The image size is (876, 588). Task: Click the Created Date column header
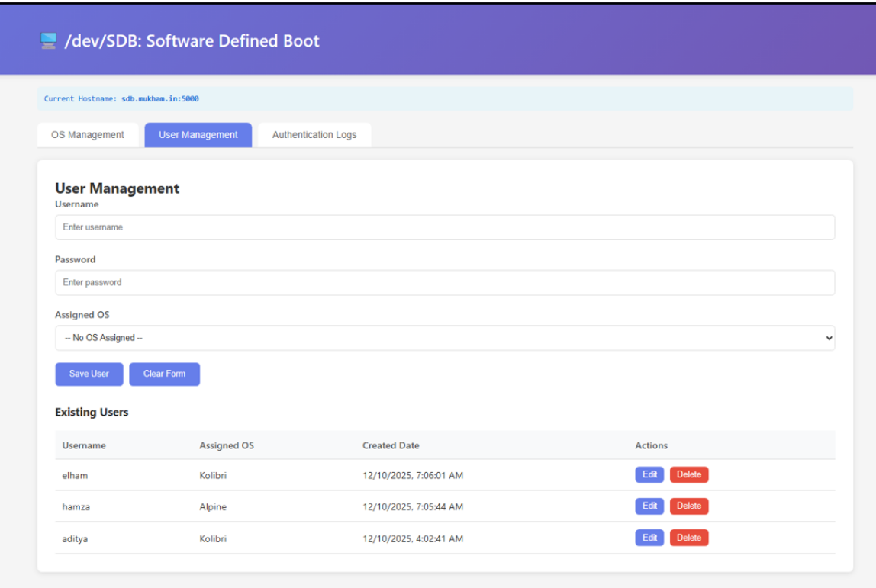pos(391,445)
